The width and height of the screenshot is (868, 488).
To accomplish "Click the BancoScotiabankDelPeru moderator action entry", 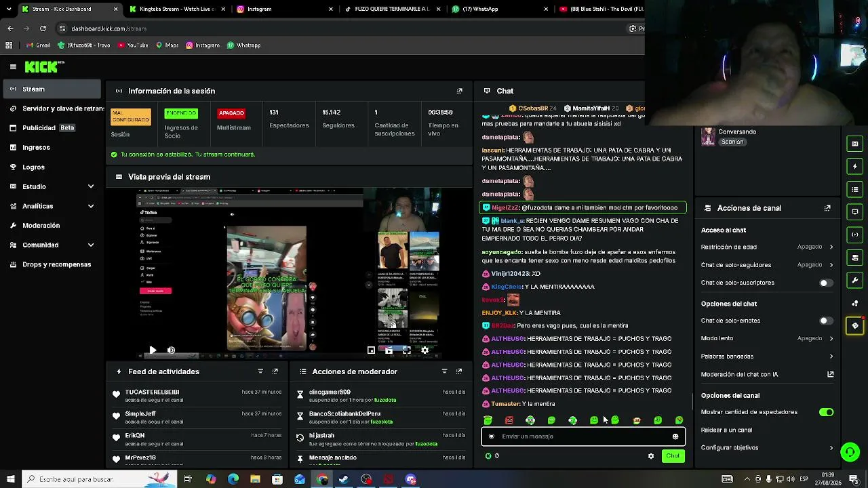I will [381, 418].
